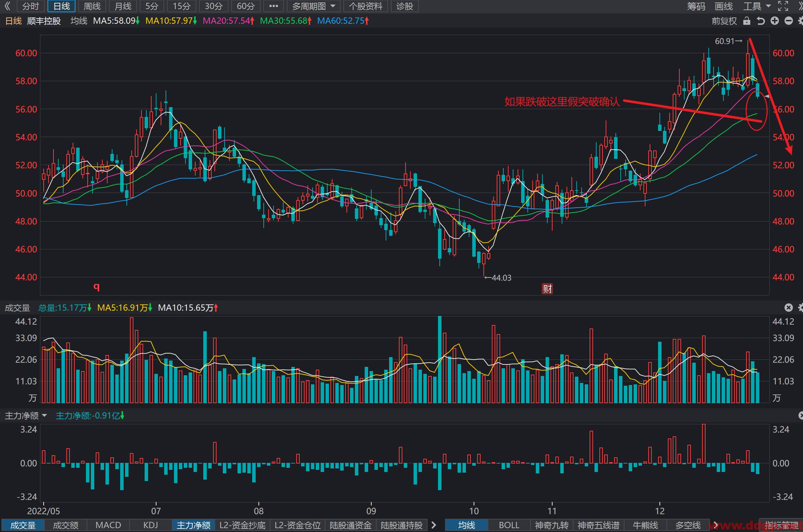
Task: Select the 月线 monthly period
Action: point(123,6)
